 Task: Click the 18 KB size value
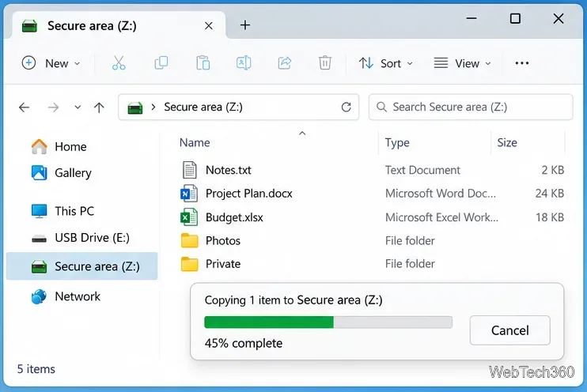coord(550,217)
